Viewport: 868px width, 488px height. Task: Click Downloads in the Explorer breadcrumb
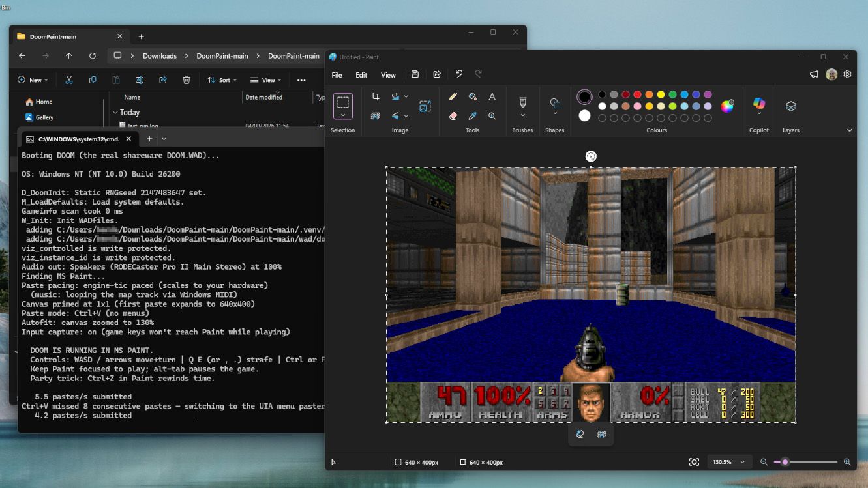[x=160, y=56]
